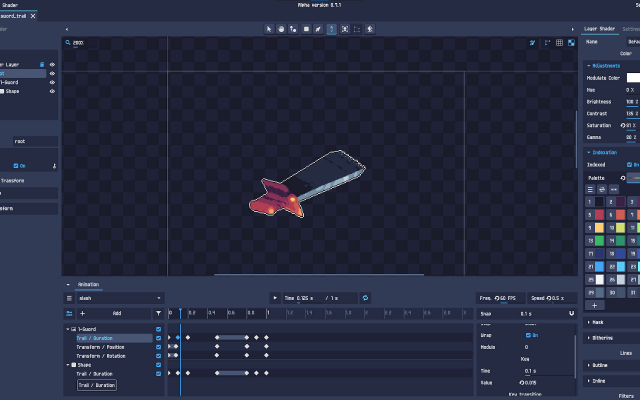Close the sword_trail document tab
640x400 pixels.
pos(33,16)
